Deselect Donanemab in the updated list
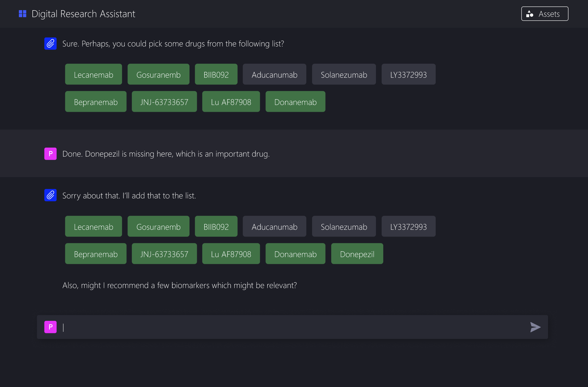The image size is (588, 387). 295,254
